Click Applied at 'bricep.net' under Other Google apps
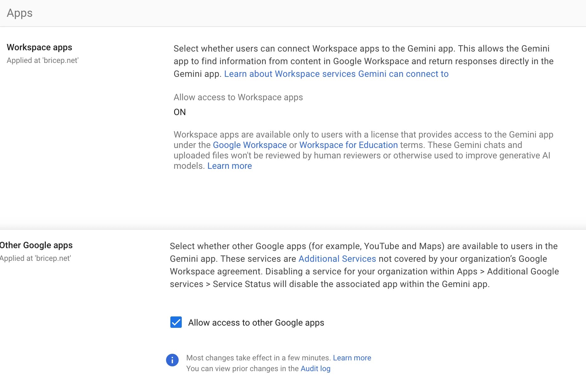Image resolution: width=586 pixels, height=392 pixels. click(35, 258)
